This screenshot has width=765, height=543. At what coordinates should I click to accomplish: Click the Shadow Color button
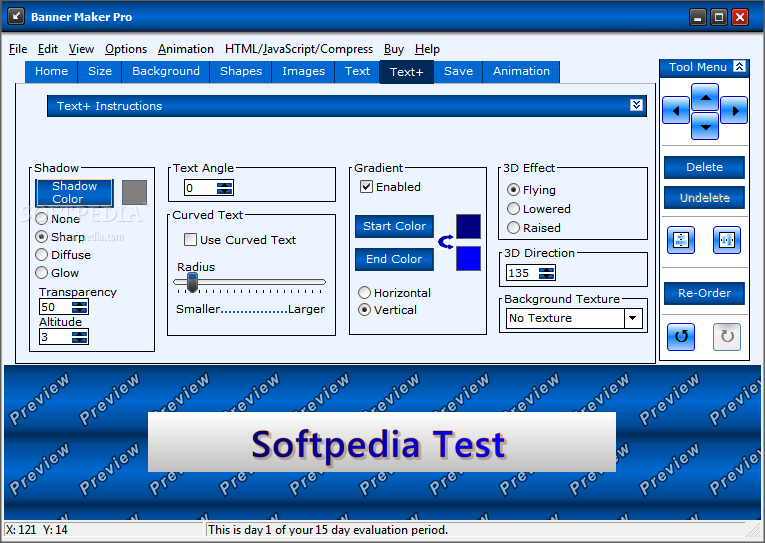pyautogui.click(x=75, y=193)
